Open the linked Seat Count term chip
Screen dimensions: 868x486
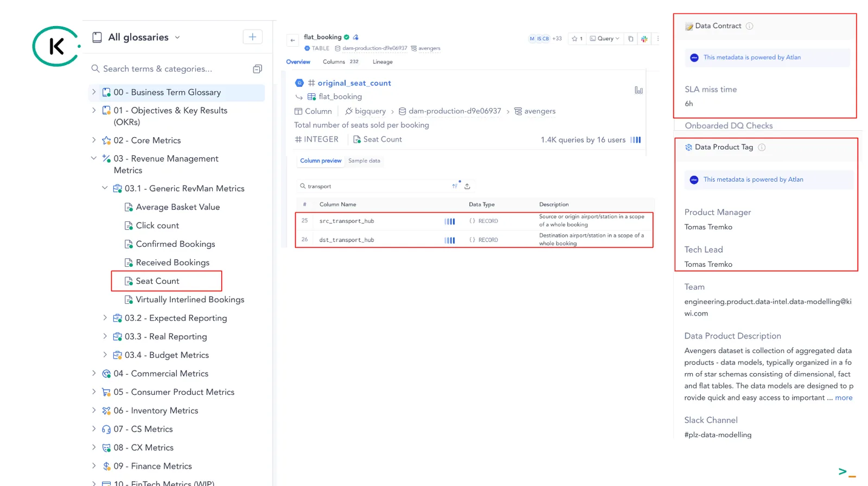(378, 139)
